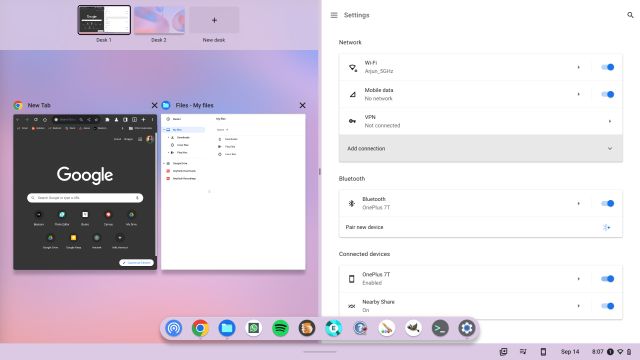
Task: Select the New Tab Chrome window preview
Action: pyautogui.click(x=85, y=192)
